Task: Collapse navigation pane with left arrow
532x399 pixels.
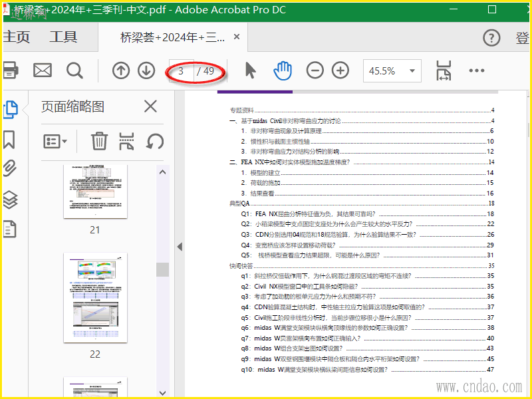Action: click(x=180, y=247)
